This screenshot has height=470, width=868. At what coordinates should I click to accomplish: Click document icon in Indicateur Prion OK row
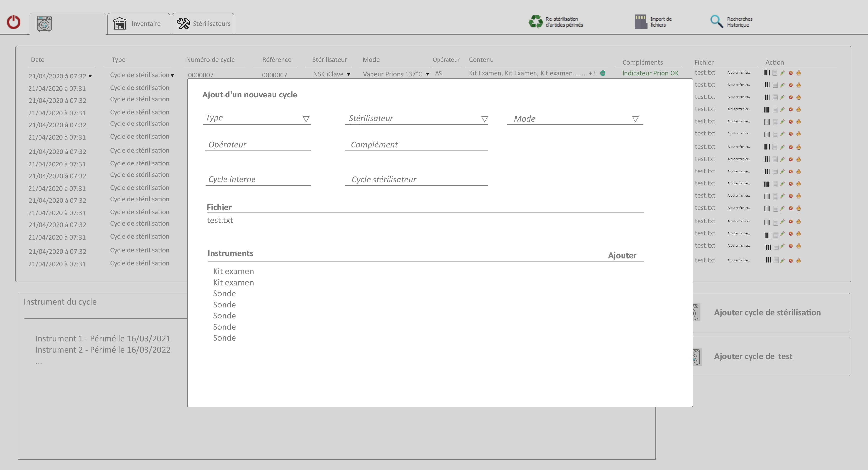tap(775, 73)
